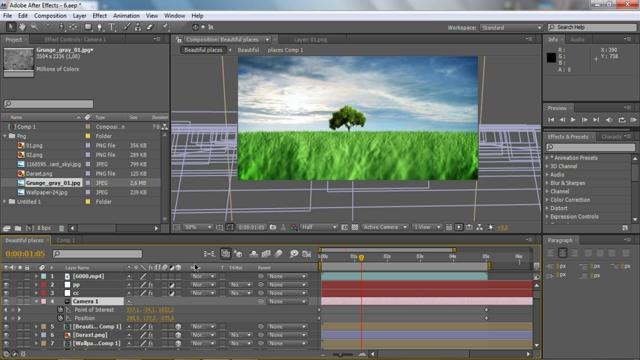
Task: Toggle Draft 3D in the timeline
Action: (238, 254)
